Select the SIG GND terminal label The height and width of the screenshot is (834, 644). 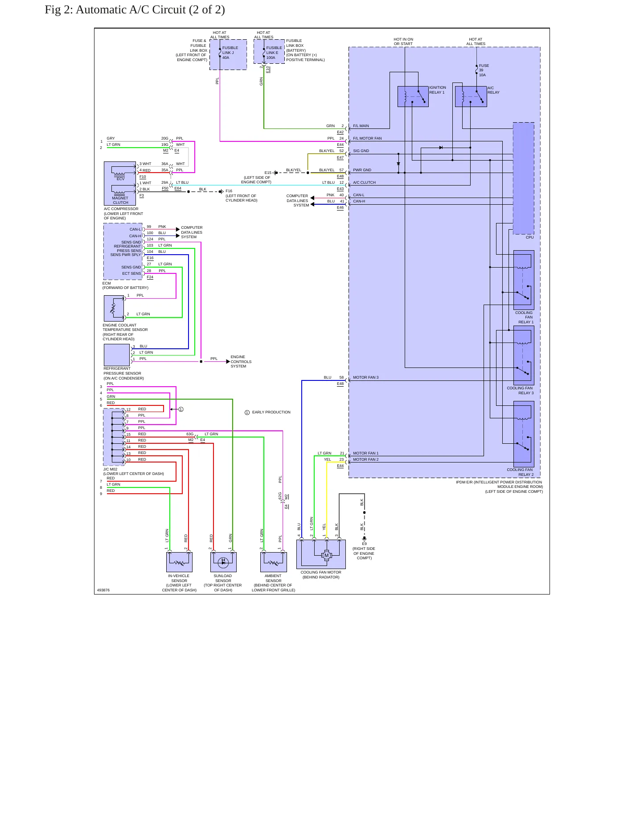361,151
